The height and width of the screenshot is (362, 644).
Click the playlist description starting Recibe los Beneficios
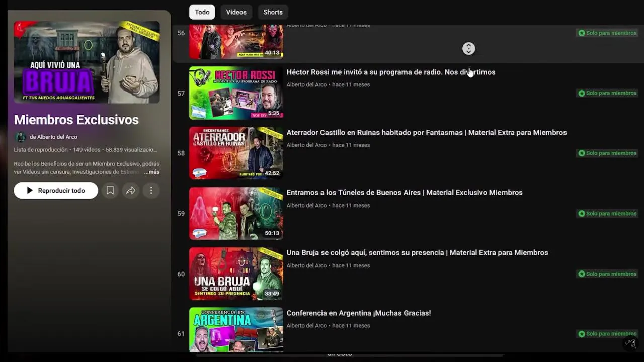[87, 168]
